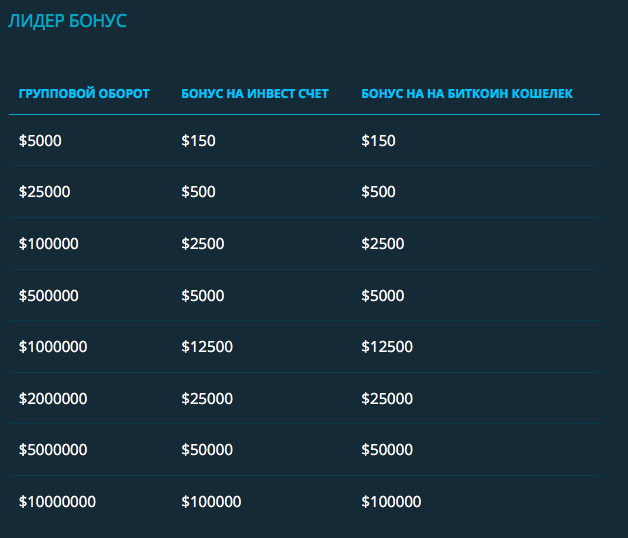Select $25000 in the bitcoin wallet column

coord(387,399)
